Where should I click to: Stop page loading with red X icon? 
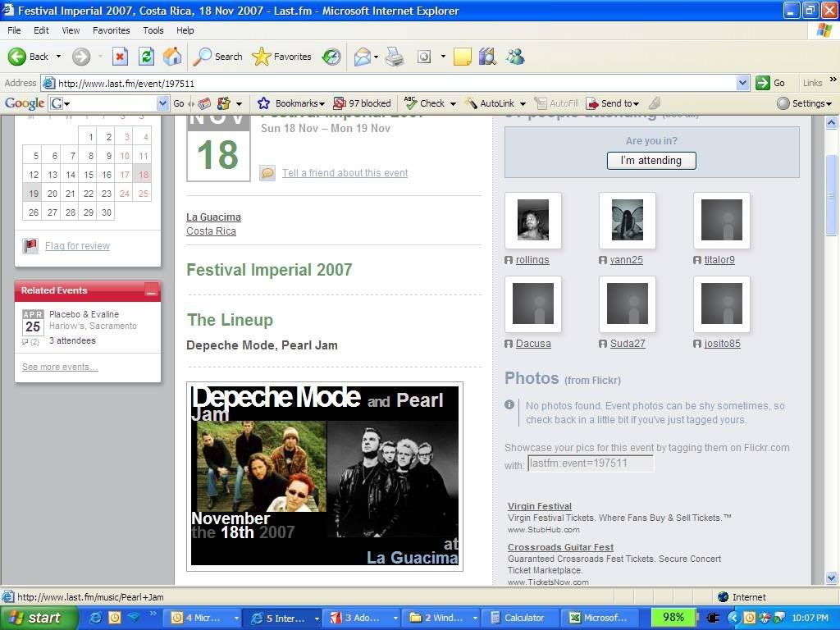(120, 57)
